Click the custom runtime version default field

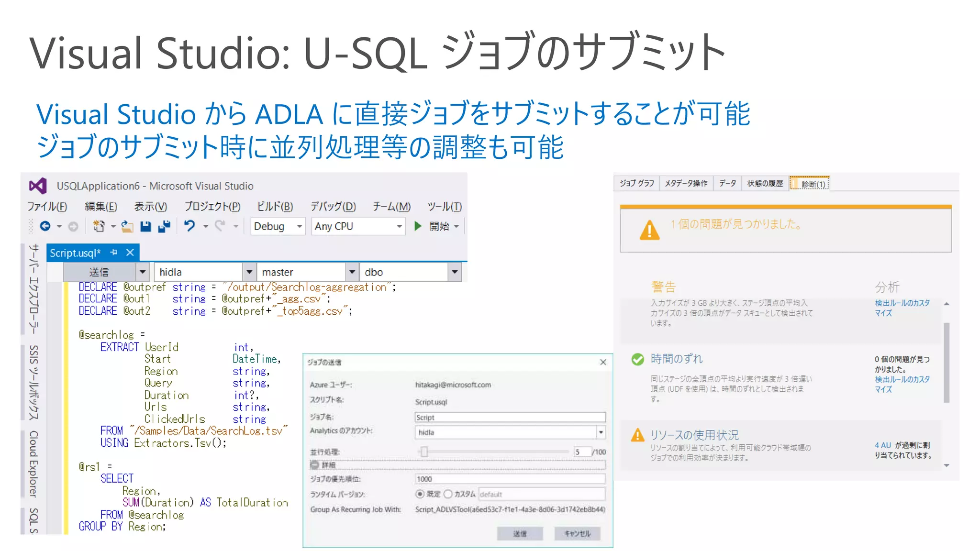[x=542, y=494]
